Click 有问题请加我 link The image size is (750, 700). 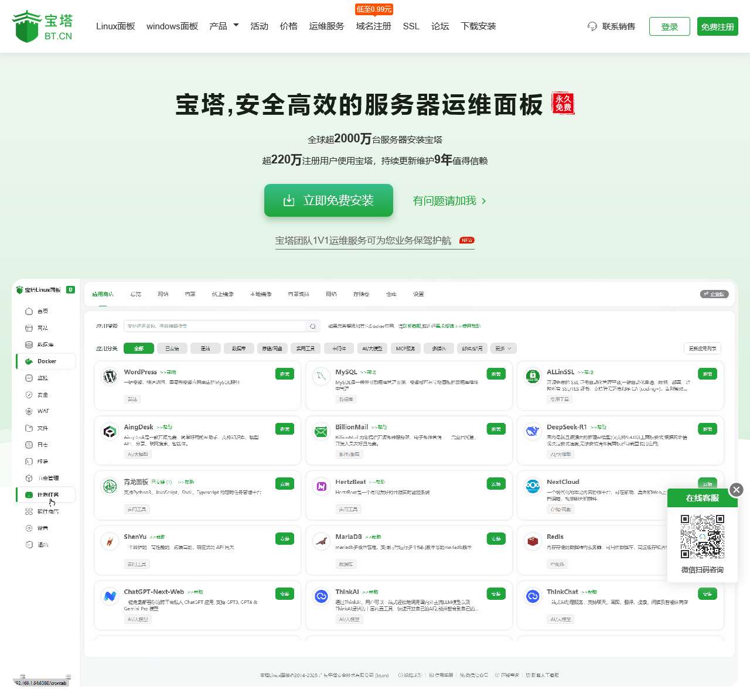coord(449,201)
